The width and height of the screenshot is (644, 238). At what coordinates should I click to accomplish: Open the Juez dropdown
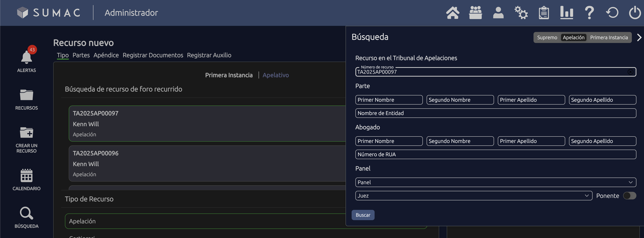[474, 196]
